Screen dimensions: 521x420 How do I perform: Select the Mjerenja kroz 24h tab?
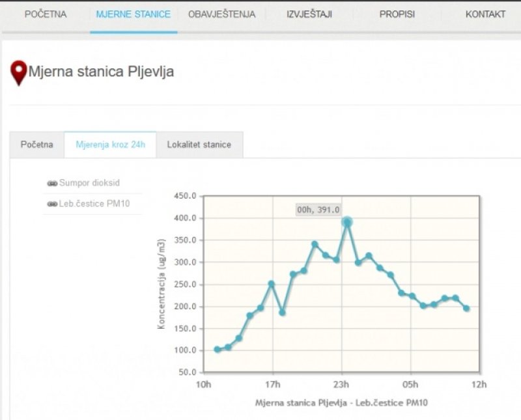[x=110, y=145]
